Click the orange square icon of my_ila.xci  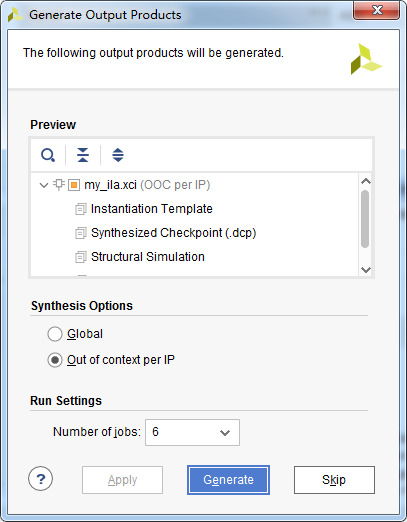click(74, 185)
